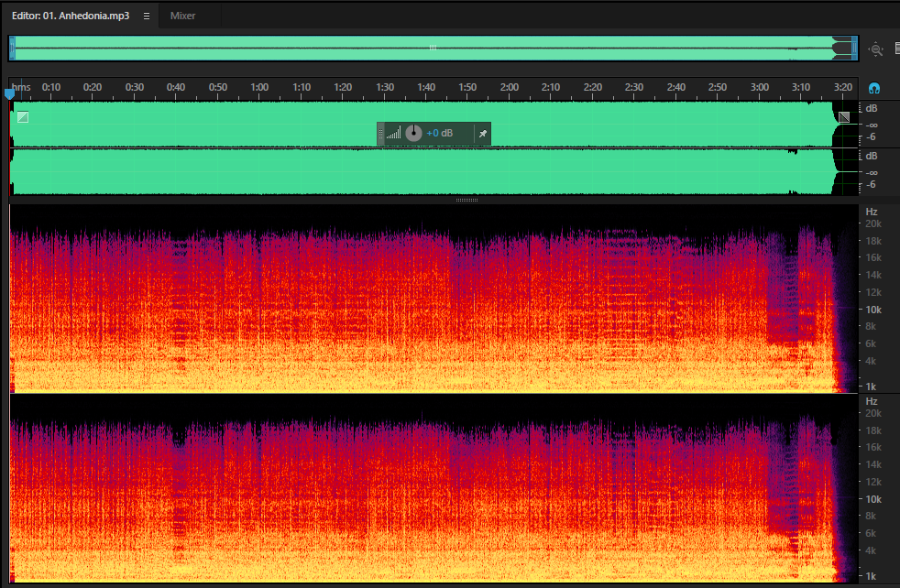Click the dB label of left channel scale
Image resolution: width=900 pixels, height=588 pixels.
(872, 108)
